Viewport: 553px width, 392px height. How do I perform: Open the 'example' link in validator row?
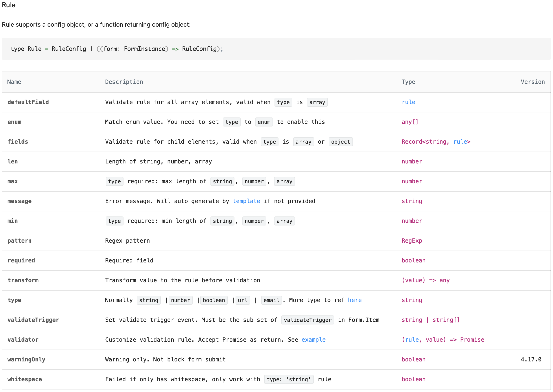[313, 340]
